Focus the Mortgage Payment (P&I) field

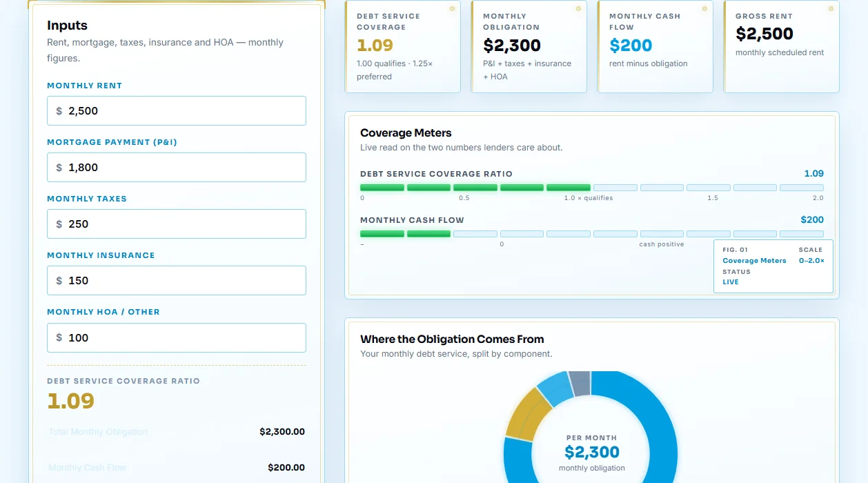(x=176, y=167)
